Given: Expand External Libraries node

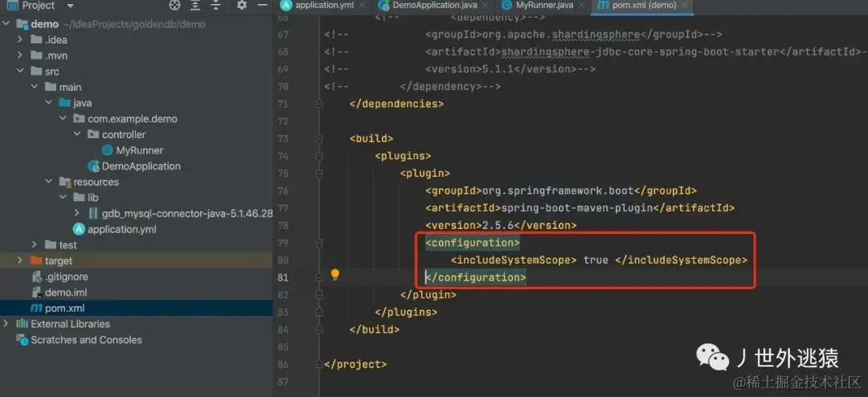Looking at the screenshot, I should pos(6,323).
